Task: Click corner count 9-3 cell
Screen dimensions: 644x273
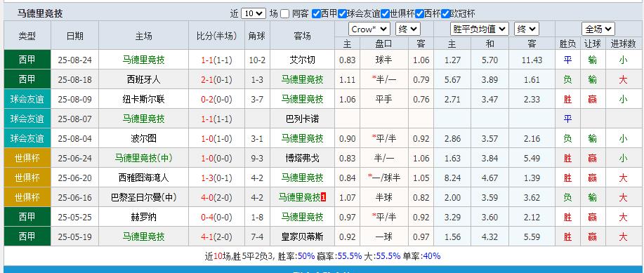Action: pos(257,158)
